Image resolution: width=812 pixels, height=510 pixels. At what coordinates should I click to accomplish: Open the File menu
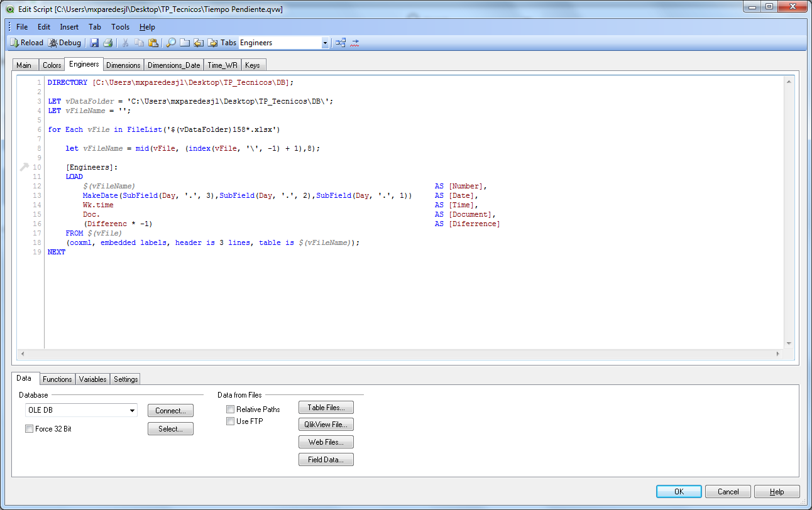(x=22, y=27)
